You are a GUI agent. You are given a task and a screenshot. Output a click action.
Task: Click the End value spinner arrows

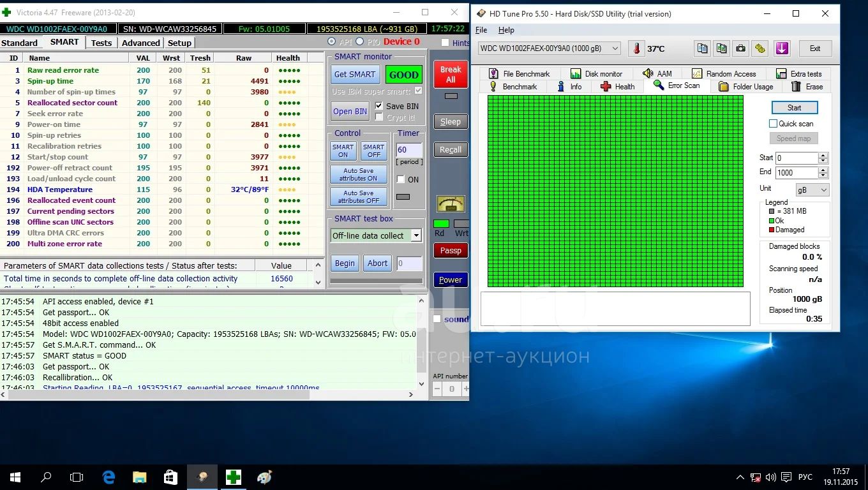coord(823,173)
